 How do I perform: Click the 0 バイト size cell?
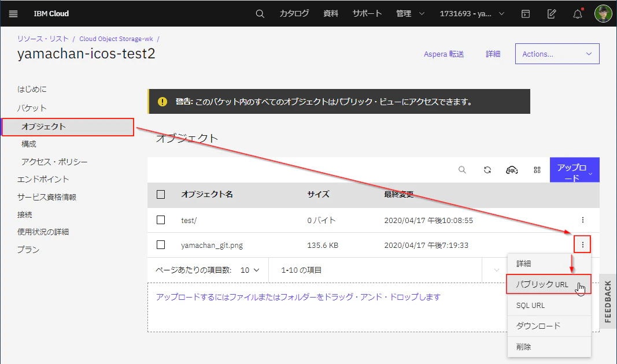point(321,220)
